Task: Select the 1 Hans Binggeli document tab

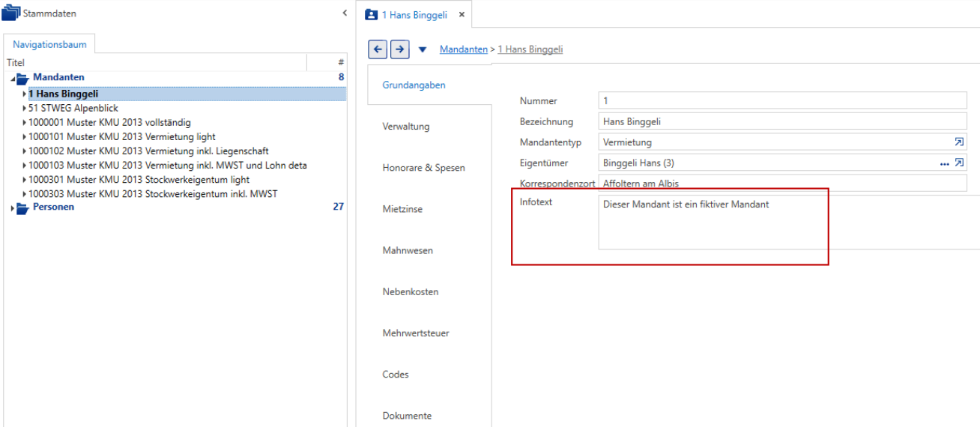Action: point(414,14)
